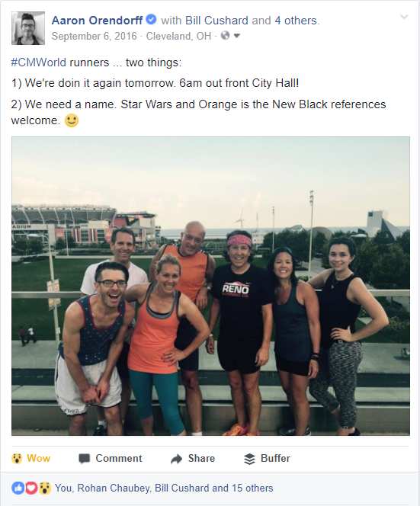Viewport: 420px width, 506px height.
Task: Open Aaron Orendorff's profile picture
Action: pos(28,28)
